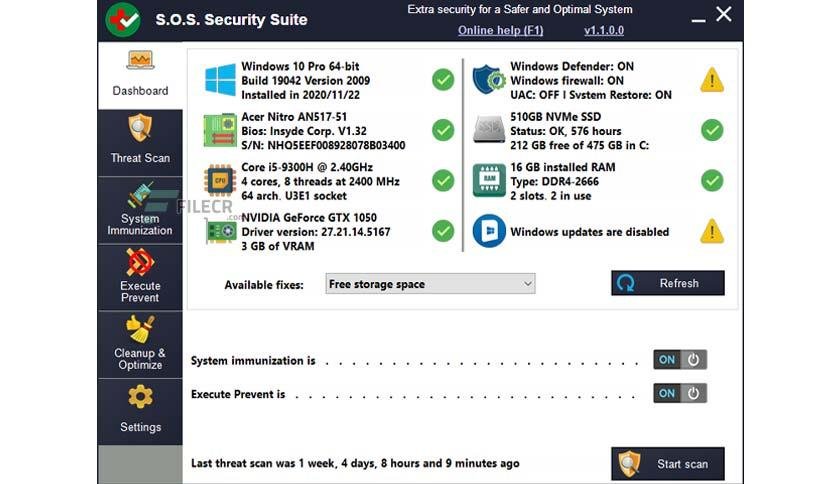This screenshot has width=836, height=484.
Task: Click the SSD drive icon
Action: pos(489,130)
